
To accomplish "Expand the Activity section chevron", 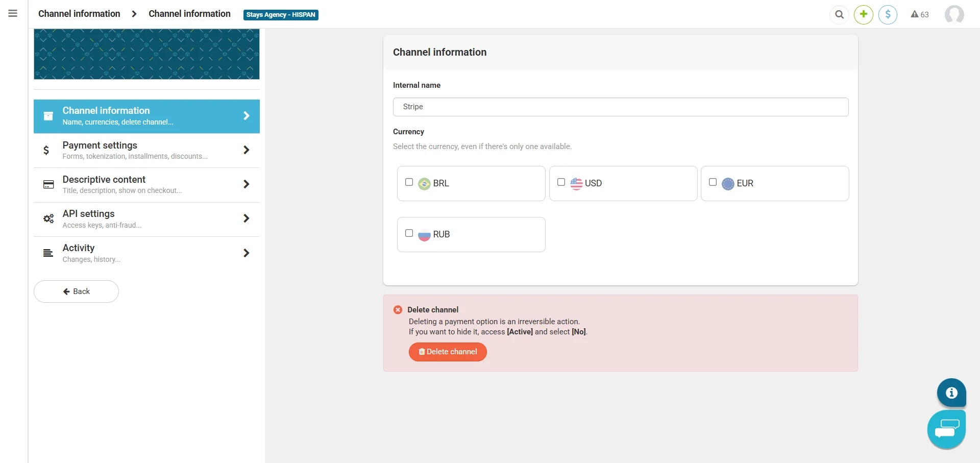I will tap(247, 253).
